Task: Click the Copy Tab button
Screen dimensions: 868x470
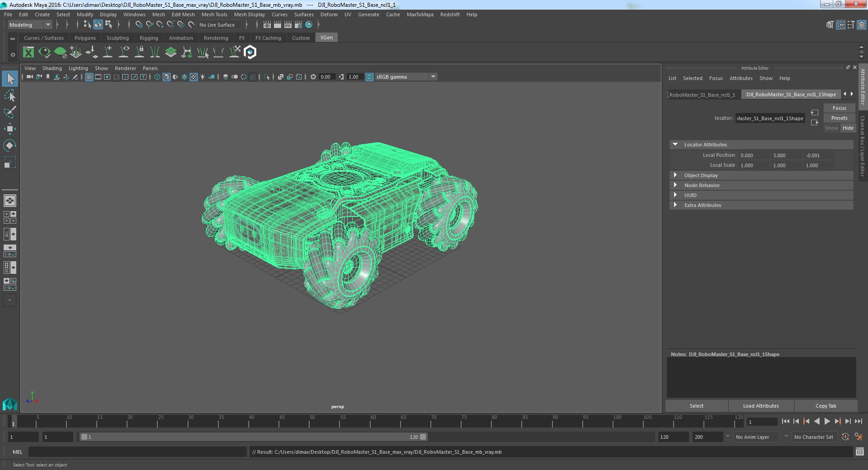Action: pyautogui.click(x=826, y=406)
